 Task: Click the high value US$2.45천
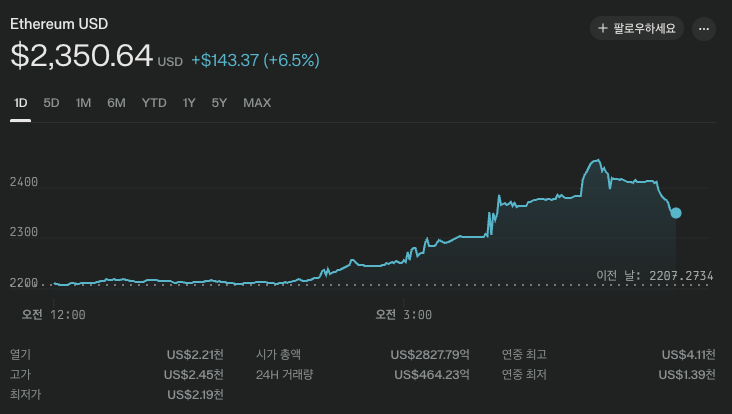194,375
